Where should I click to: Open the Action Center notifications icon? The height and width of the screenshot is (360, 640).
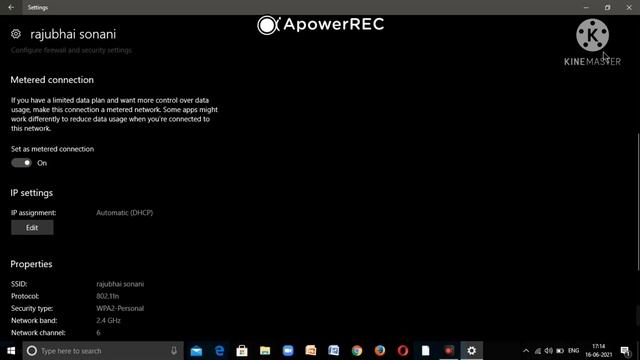click(625, 351)
